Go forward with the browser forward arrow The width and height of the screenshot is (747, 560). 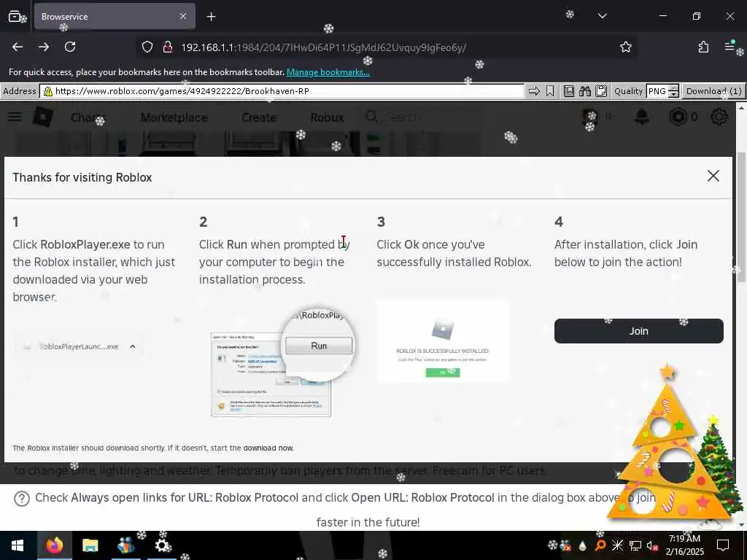click(x=43, y=47)
